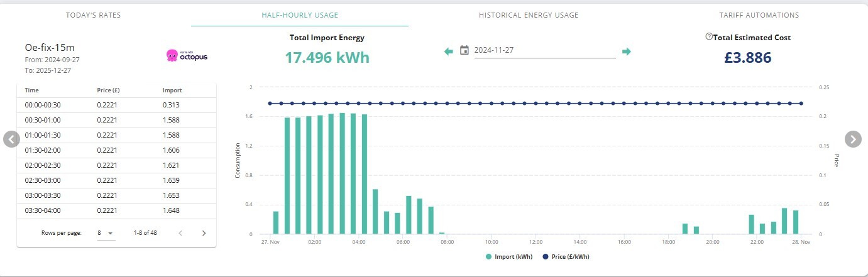Select the Half-Hourly Usage tab
Viewport: 868px width, 277px height.
[x=299, y=15]
